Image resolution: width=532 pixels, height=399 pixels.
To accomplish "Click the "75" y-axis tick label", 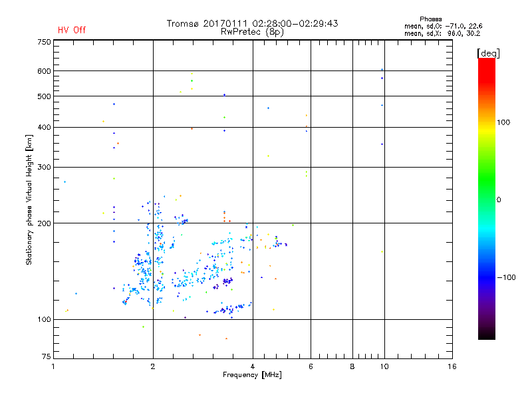I will pos(47,356).
